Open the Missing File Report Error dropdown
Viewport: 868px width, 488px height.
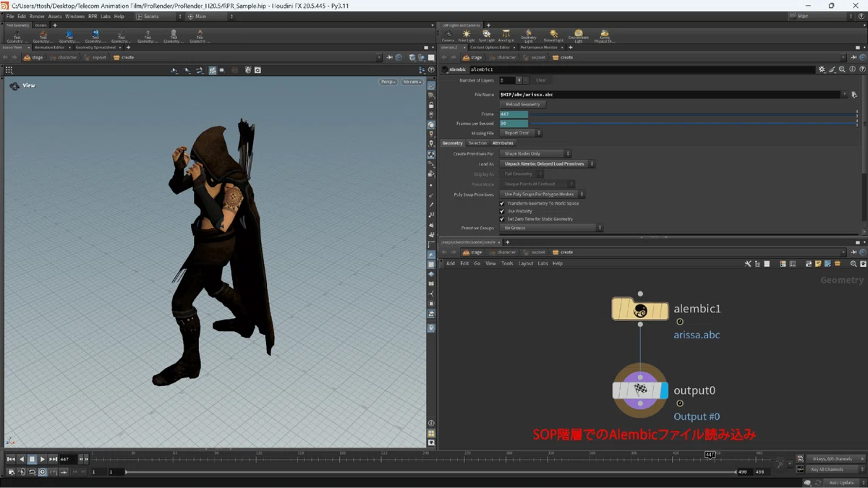[x=520, y=133]
